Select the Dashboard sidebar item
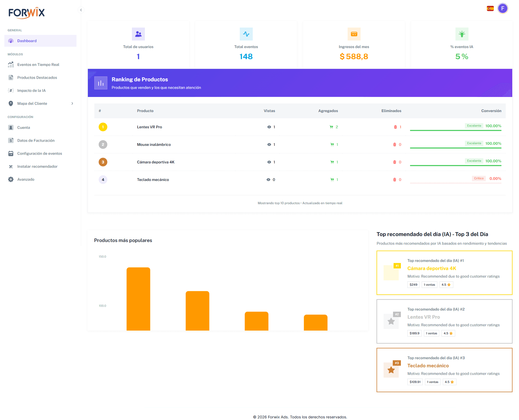This screenshot has height=420, width=519. point(27,41)
